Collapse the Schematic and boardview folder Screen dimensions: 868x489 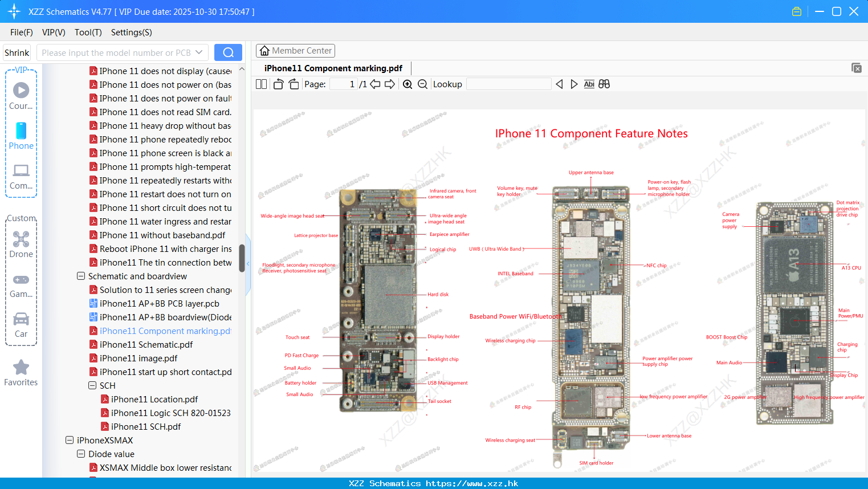click(x=81, y=276)
